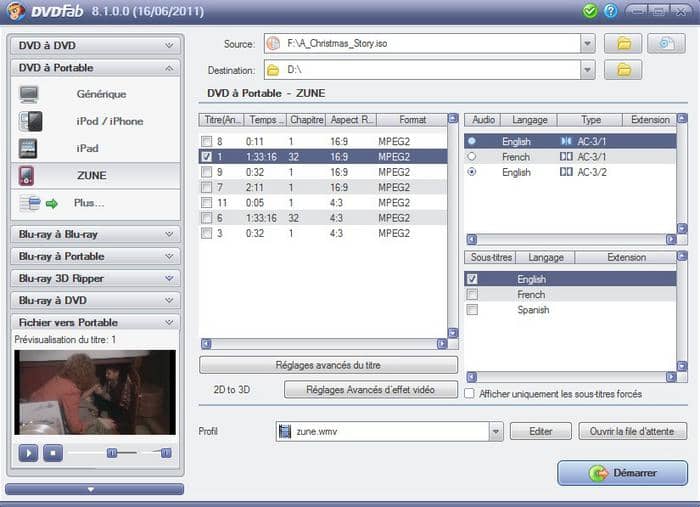This screenshot has width=700, height=507.
Task: Open help with the blue question icon
Action: coord(610,11)
